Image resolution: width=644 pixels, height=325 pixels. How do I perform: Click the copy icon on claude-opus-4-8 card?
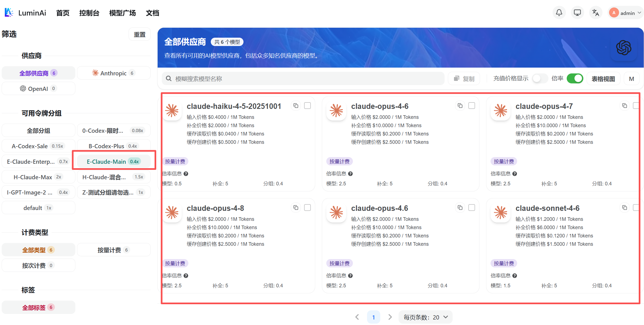tap(296, 208)
